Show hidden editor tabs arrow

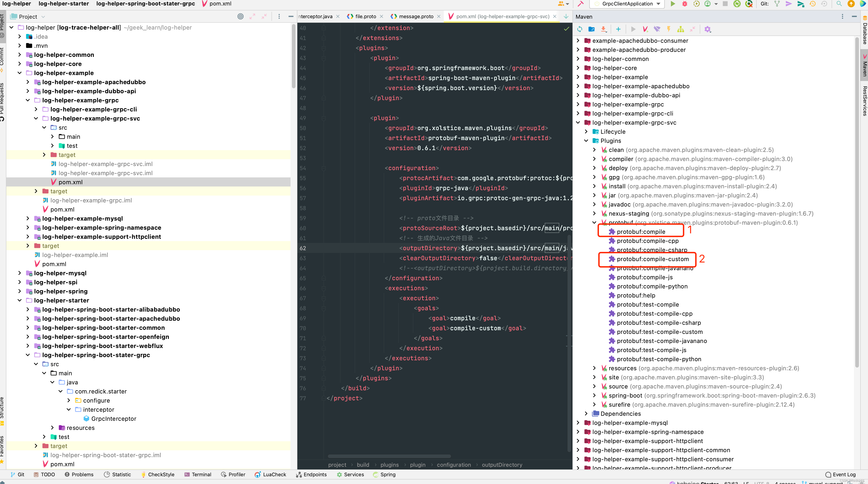point(566,16)
